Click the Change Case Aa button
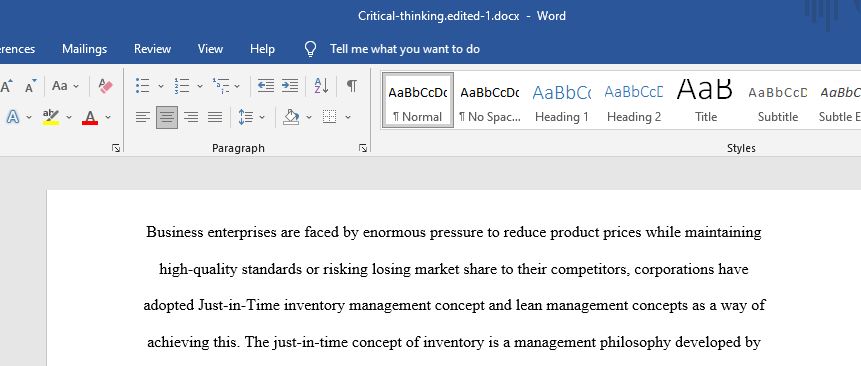 60,86
